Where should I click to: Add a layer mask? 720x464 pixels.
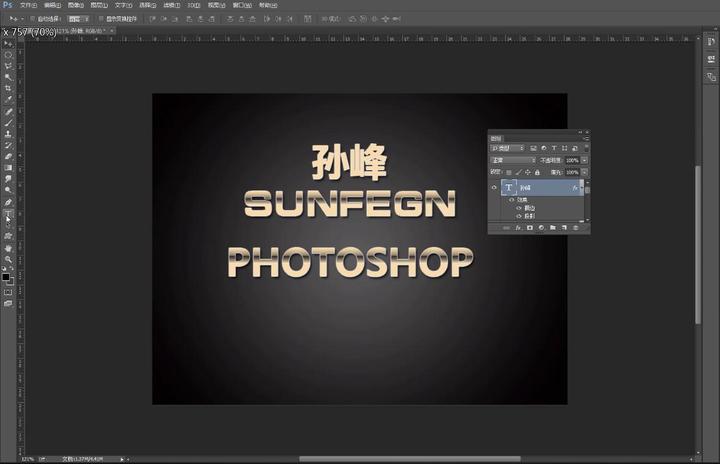(530, 227)
